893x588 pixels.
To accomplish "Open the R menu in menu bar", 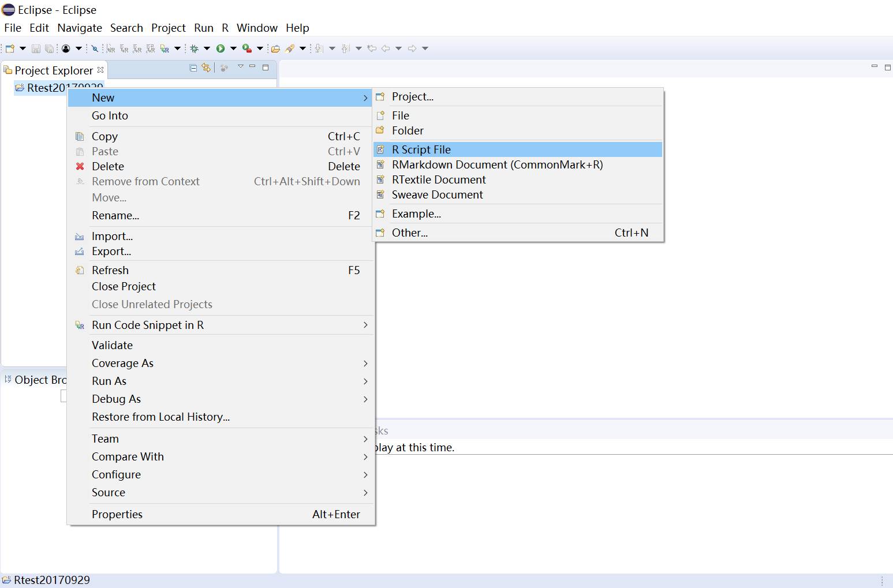I will 225,28.
